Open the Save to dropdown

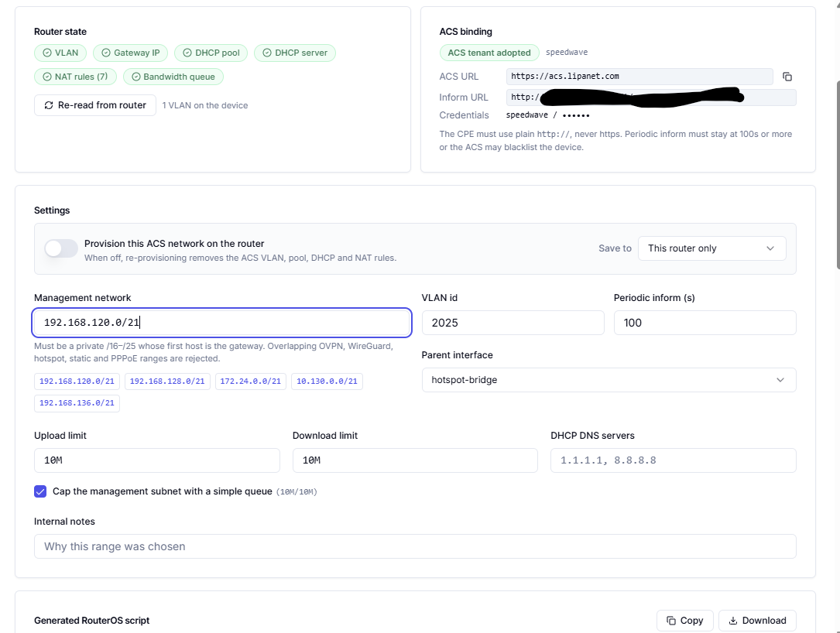(712, 248)
